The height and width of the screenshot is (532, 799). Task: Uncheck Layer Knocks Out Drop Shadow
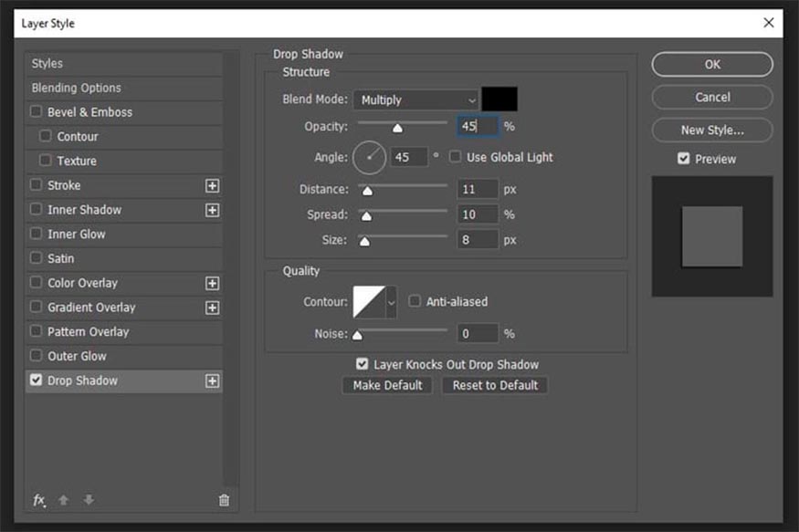pyautogui.click(x=362, y=364)
